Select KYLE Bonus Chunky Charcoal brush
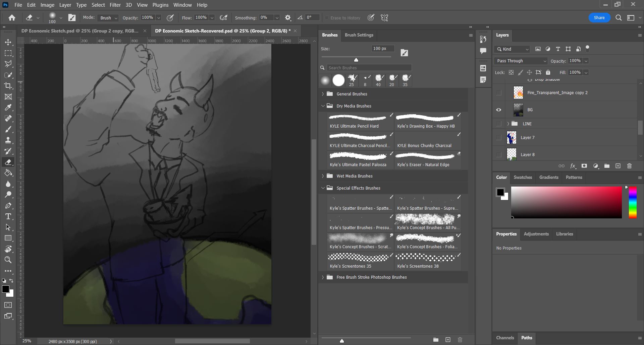Screen dimensions: 644x345 point(428,141)
